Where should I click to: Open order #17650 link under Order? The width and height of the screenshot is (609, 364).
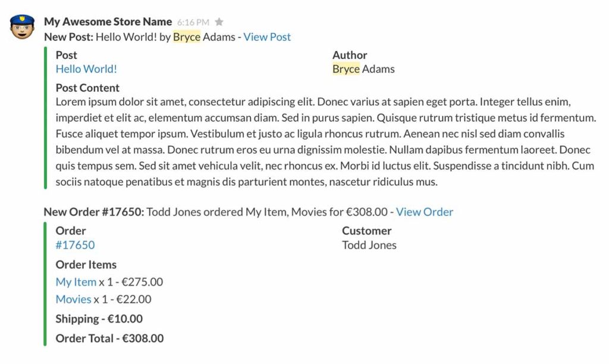click(x=75, y=245)
